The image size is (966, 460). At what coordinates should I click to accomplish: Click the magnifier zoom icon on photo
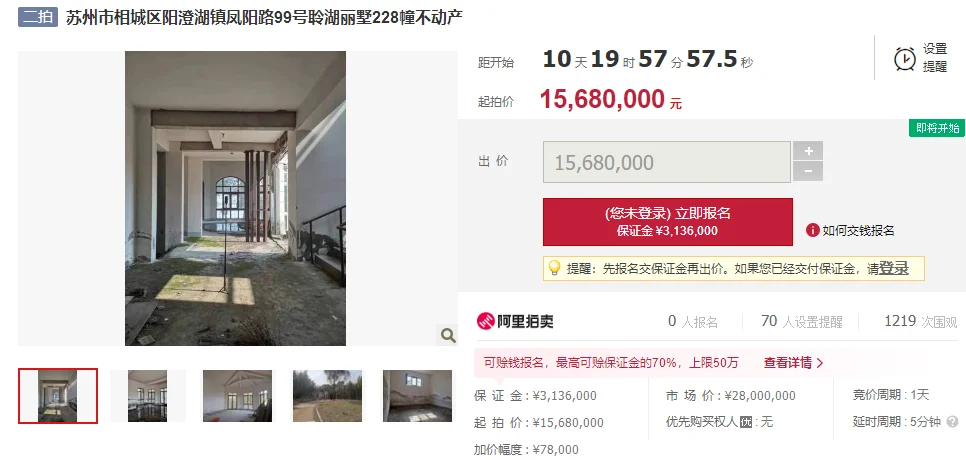tap(448, 335)
